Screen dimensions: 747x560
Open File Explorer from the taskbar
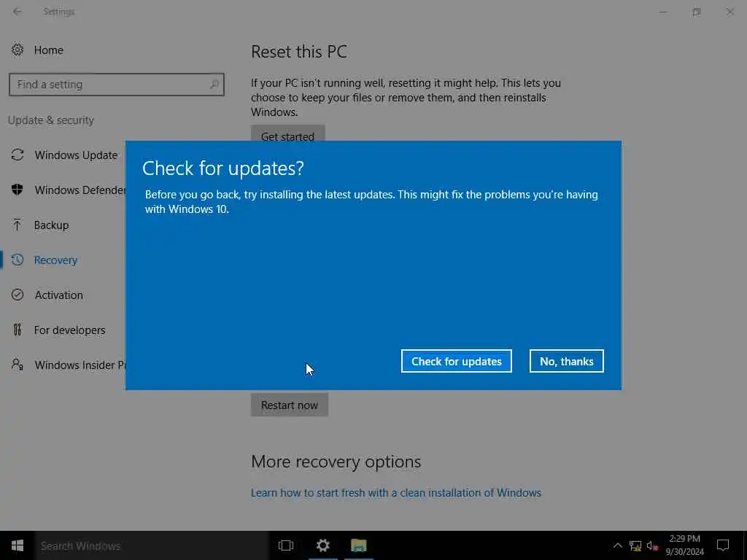tap(359, 545)
